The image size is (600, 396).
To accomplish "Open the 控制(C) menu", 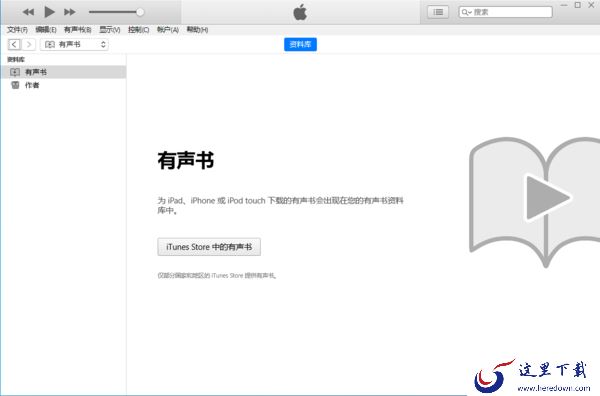I will point(139,30).
